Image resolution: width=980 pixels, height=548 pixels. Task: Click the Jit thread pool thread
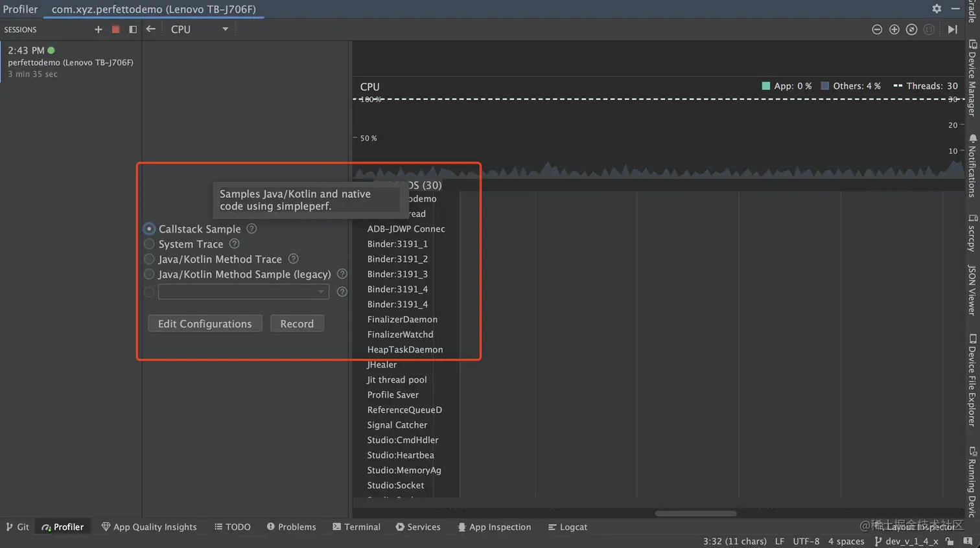click(397, 380)
